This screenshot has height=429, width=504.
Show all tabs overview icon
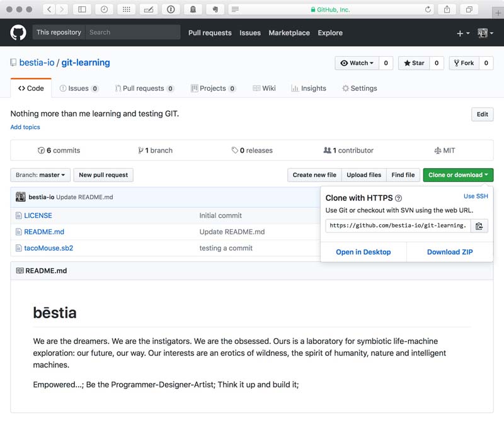pos(469,9)
